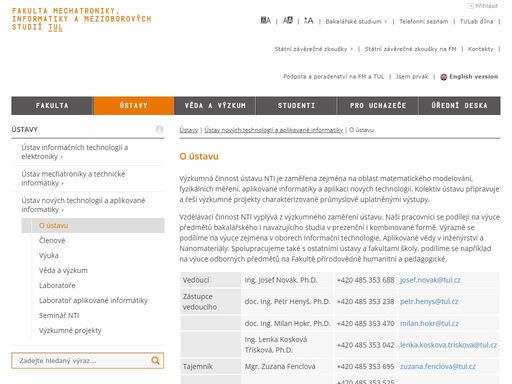Select Členové in sidebar
Screen dimensions: 512x384
[x=52, y=241]
